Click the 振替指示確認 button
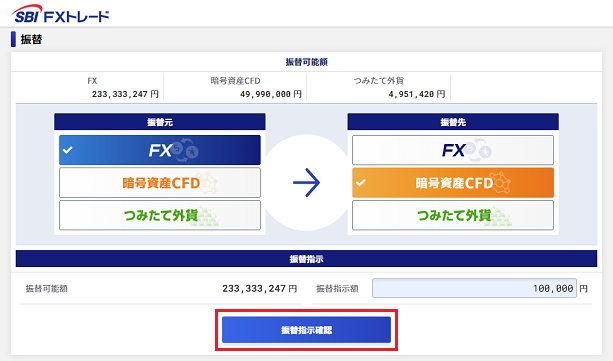 (x=306, y=330)
